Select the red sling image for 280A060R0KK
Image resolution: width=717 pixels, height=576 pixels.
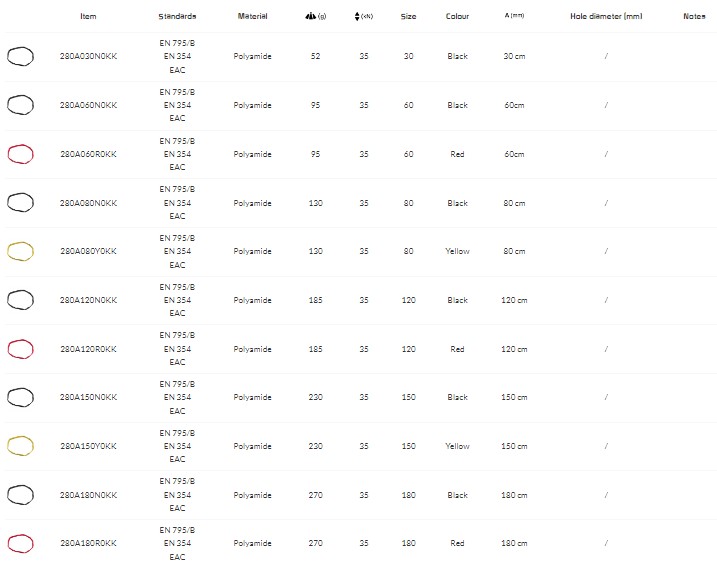(x=20, y=154)
